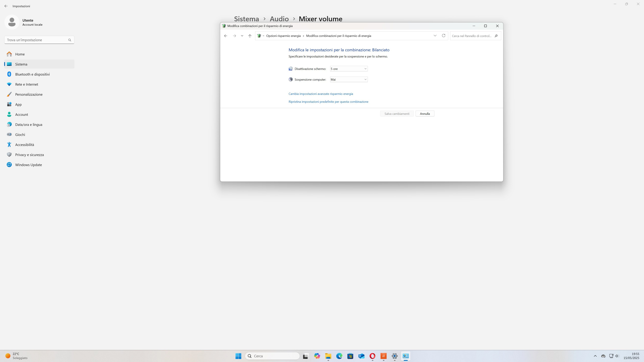Select Sistema in Impostazioni sidebar
The height and width of the screenshot is (362, 644).
click(39, 64)
